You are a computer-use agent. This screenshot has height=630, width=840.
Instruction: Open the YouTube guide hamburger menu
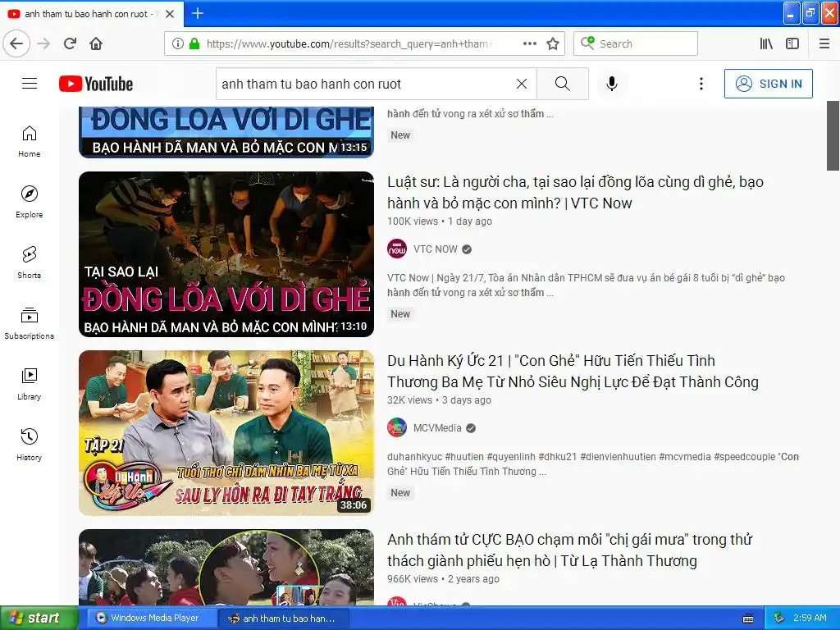[x=30, y=84]
